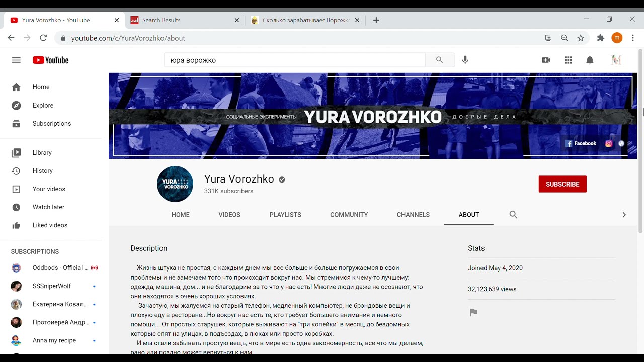Click the Stats heading
This screenshot has width=644, height=362.
coord(476,248)
